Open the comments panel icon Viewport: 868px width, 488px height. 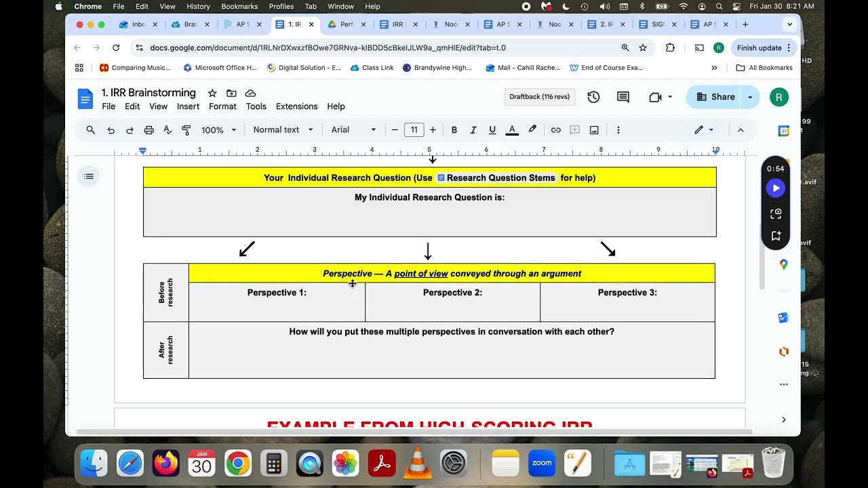click(623, 97)
